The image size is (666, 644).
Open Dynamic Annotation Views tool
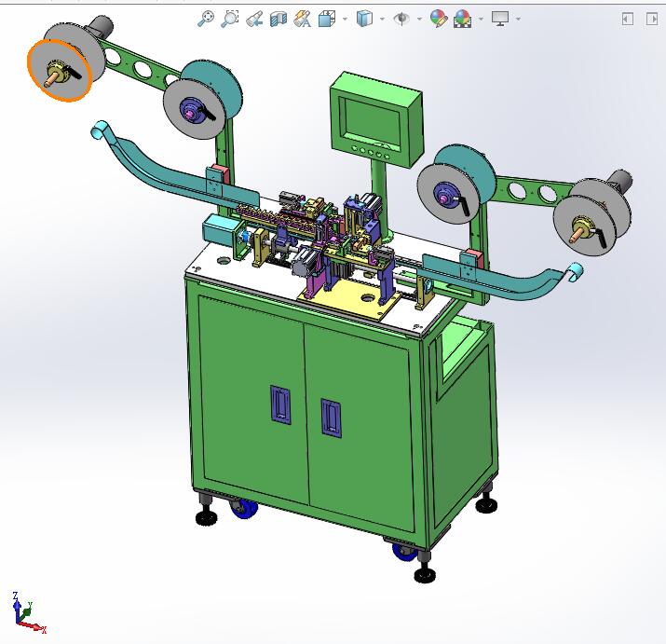click(x=303, y=20)
